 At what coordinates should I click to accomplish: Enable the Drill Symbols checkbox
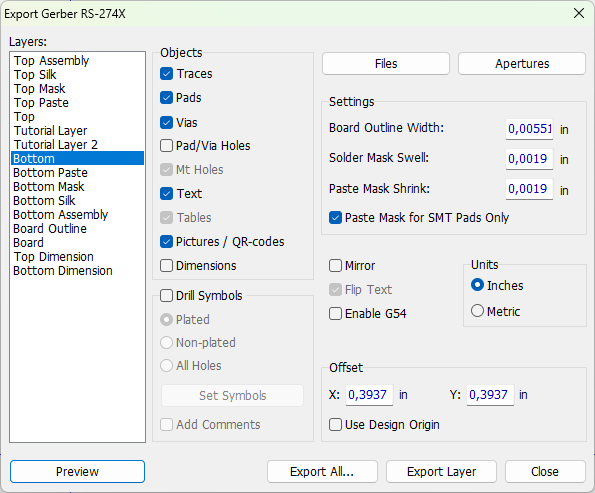[166, 296]
